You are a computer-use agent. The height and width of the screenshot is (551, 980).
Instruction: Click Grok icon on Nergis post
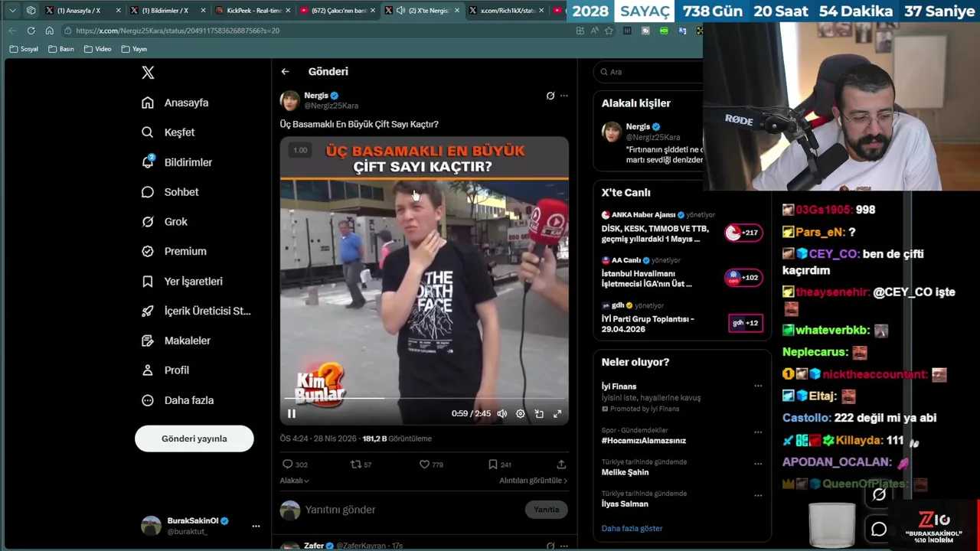point(550,96)
